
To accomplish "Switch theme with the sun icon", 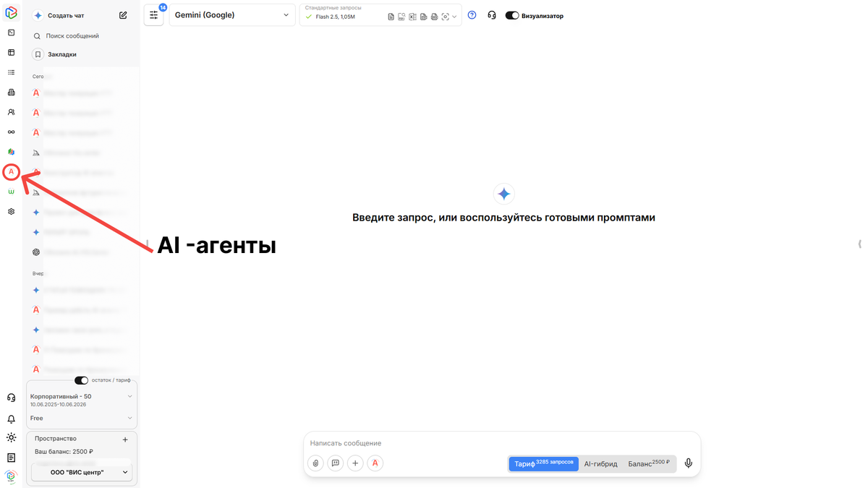I will 11,437.
